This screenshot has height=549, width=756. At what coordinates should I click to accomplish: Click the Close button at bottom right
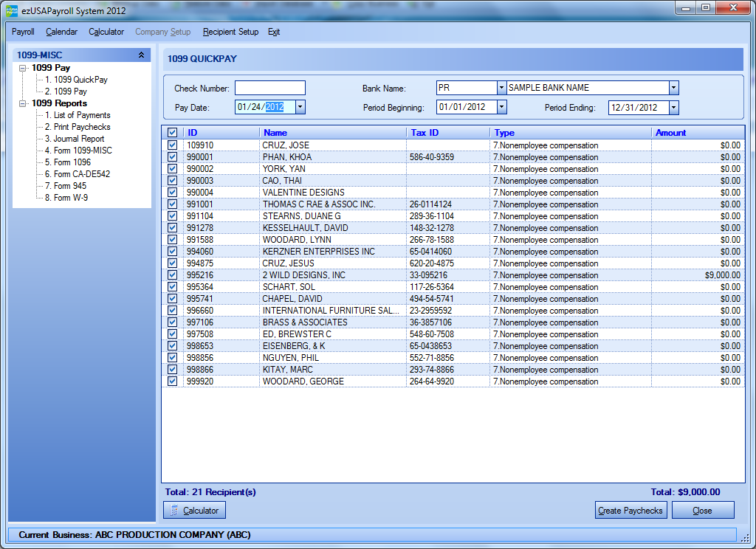point(703,510)
